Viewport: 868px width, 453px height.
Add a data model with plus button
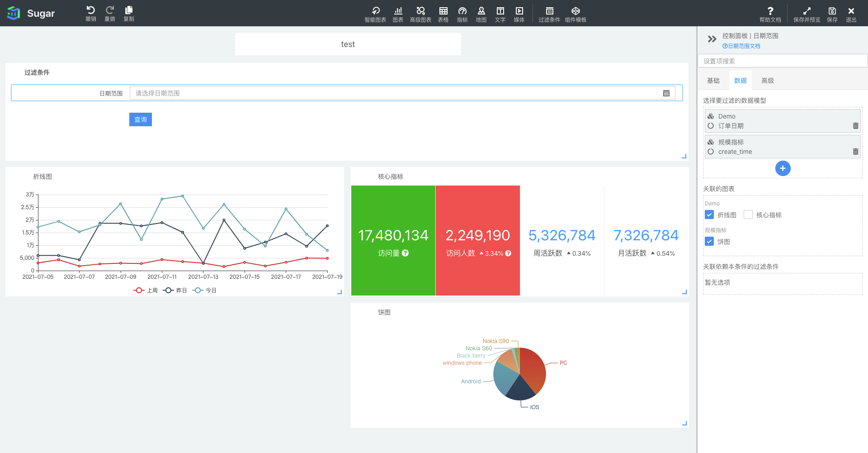(783, 168)
